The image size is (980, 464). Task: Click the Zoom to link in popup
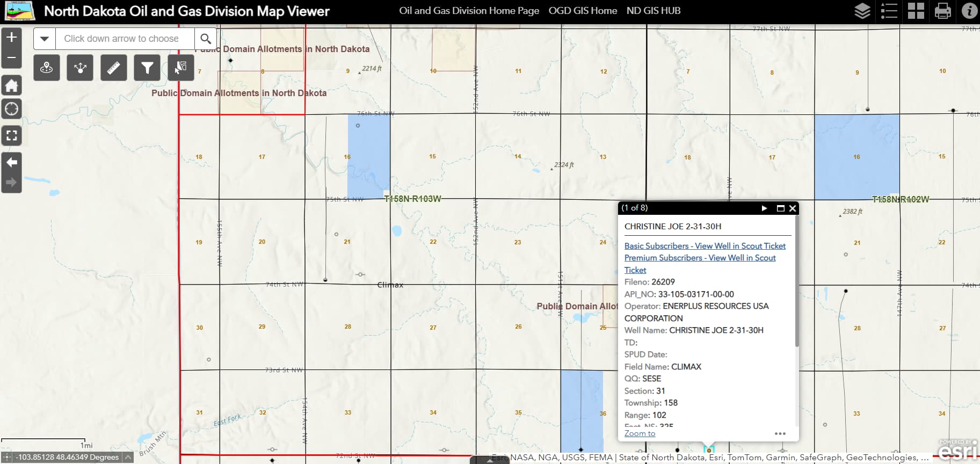pyautogui.click(x=640, y=433)
